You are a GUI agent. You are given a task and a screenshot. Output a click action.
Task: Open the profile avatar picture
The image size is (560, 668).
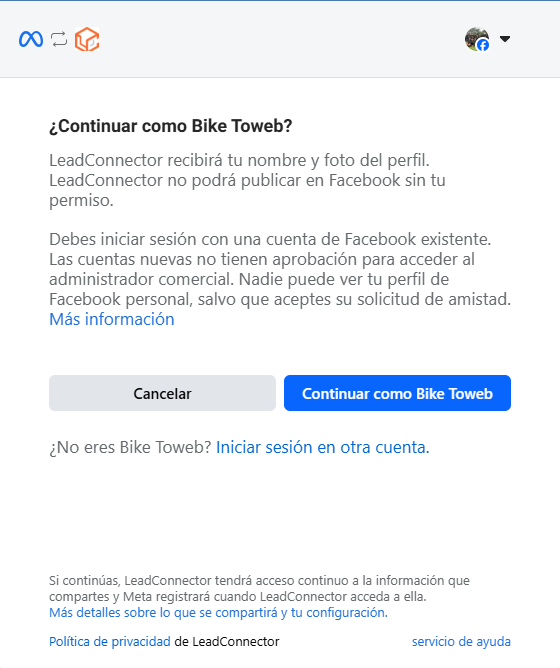coord(476,39)
